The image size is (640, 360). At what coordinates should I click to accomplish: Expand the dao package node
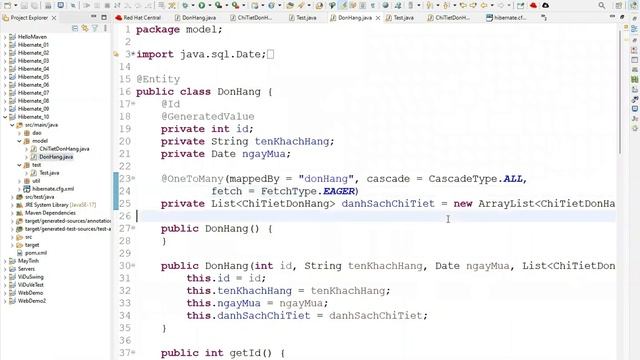(19, 133)
